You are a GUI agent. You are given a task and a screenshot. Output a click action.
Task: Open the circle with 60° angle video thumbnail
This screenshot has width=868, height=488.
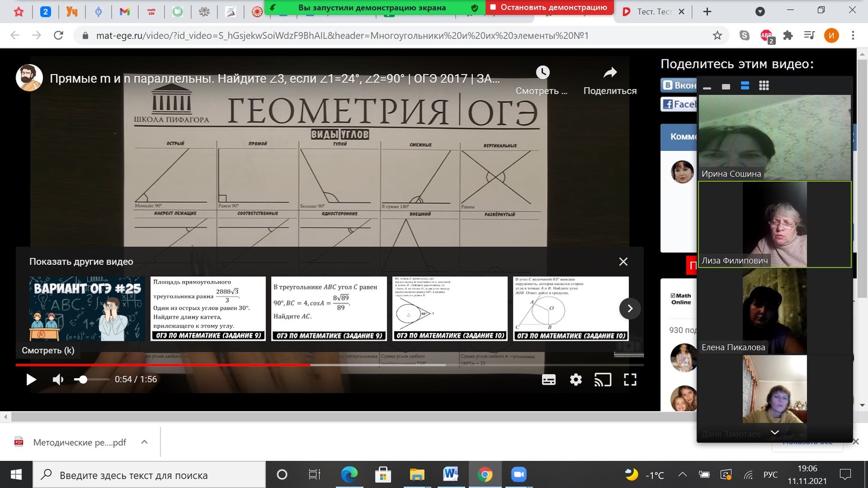[450, 308]
